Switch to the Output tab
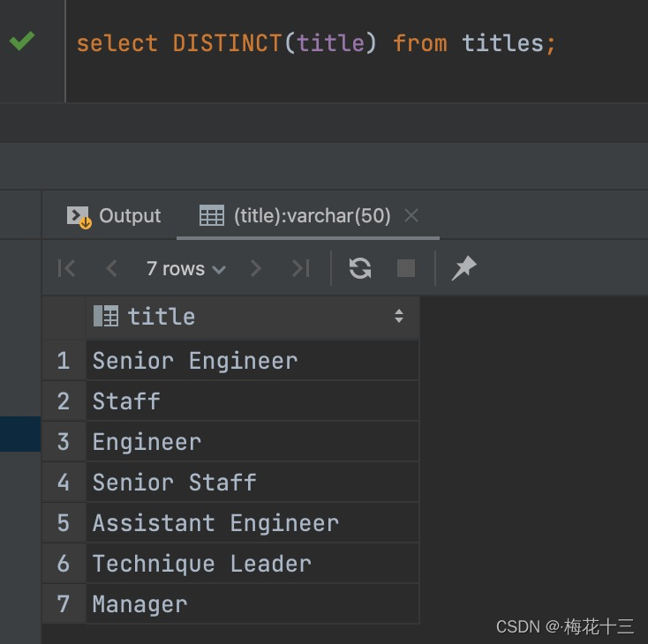The height and width of the screenshot is (644, 648). [114, 216]
